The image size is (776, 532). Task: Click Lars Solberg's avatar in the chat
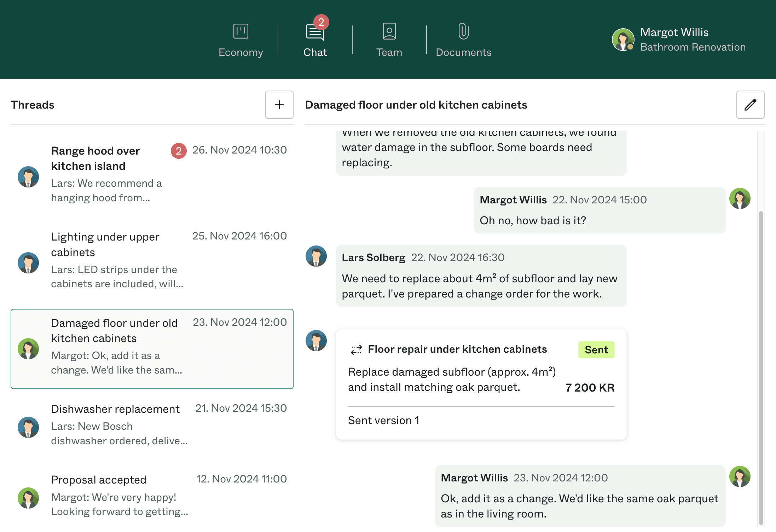316,256
